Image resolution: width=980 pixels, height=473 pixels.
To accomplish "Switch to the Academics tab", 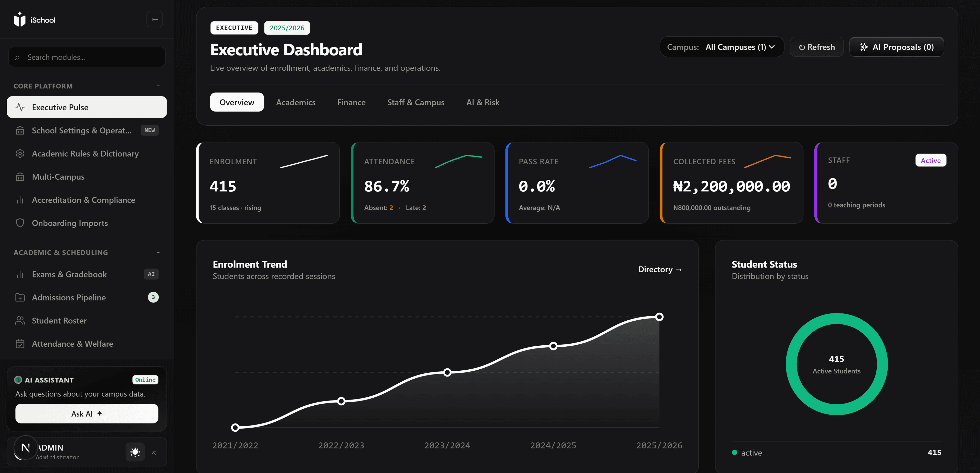I will pos(296,102).
